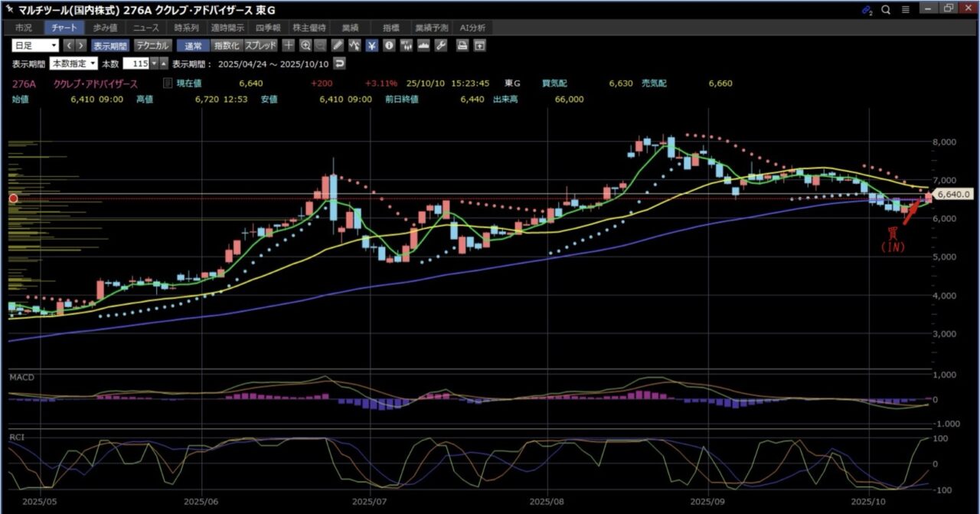Toggle the yen price display button
This screenshot has height=514, width=980.
coord(371,45)
